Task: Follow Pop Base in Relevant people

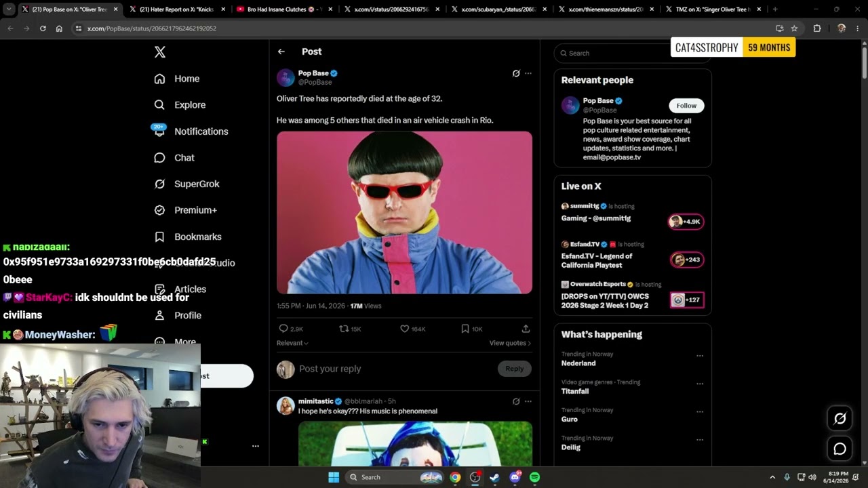Action: tap(686, 106)
